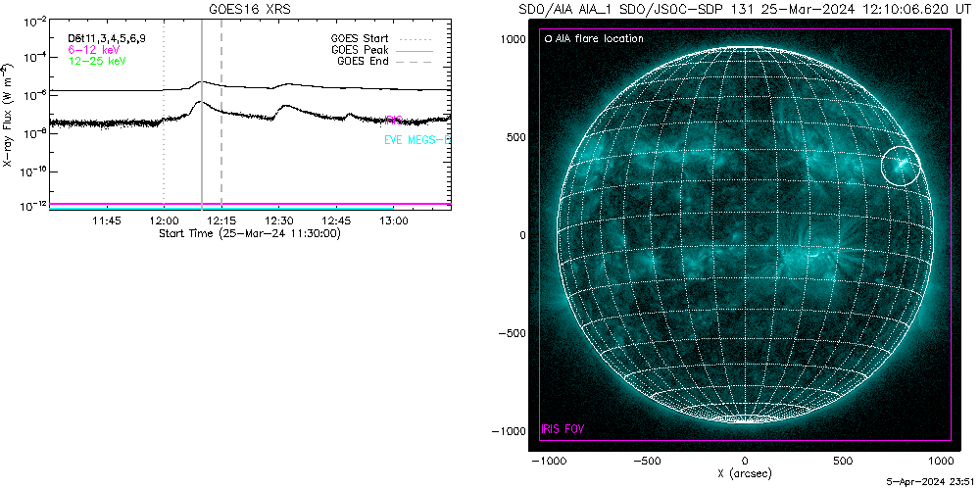Click the 6-12 keV magenta legend label
980x490 pixels.
[94, 49]
